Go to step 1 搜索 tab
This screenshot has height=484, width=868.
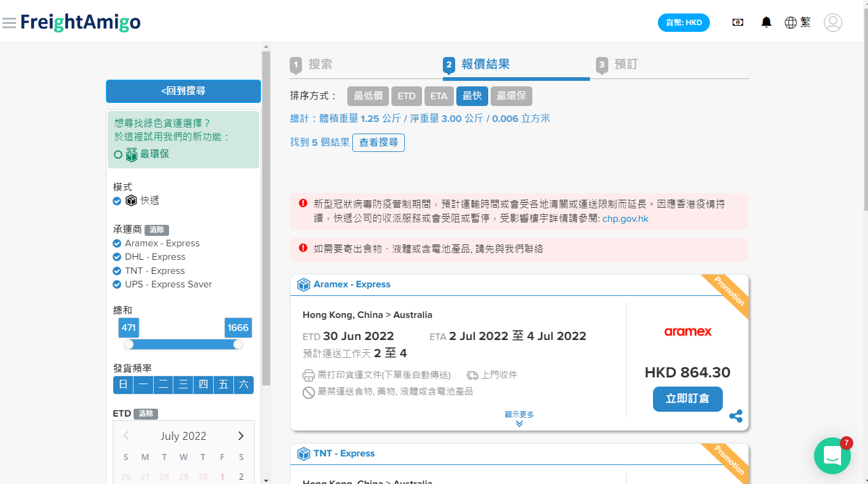312,64
